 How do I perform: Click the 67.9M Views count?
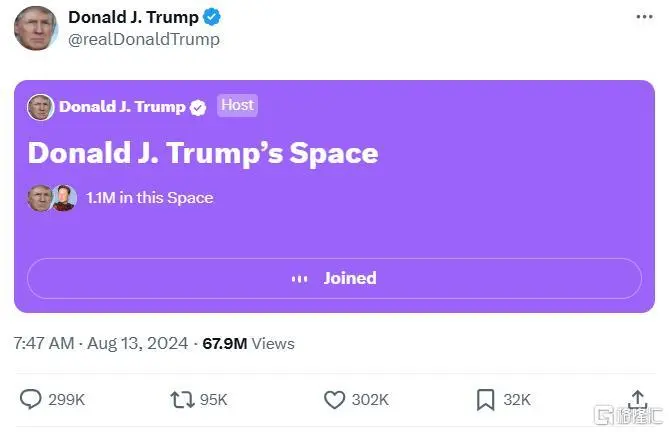pyautogui.click(x=248, y=343)
